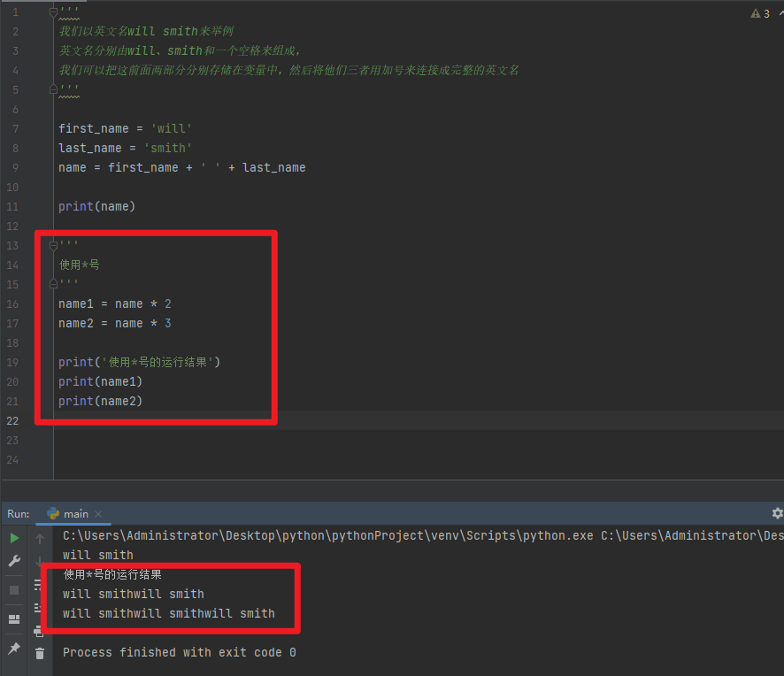Click the number 3 on line 17

(168, 324)
